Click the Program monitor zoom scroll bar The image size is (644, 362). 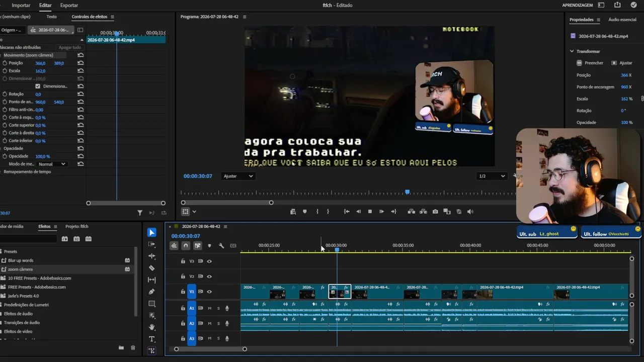pos(227,203)
